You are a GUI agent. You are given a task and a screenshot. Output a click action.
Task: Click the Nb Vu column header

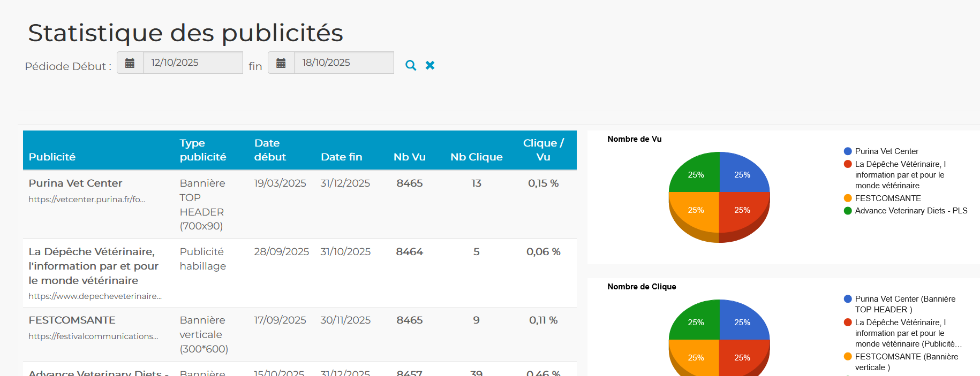pos(409,157)
